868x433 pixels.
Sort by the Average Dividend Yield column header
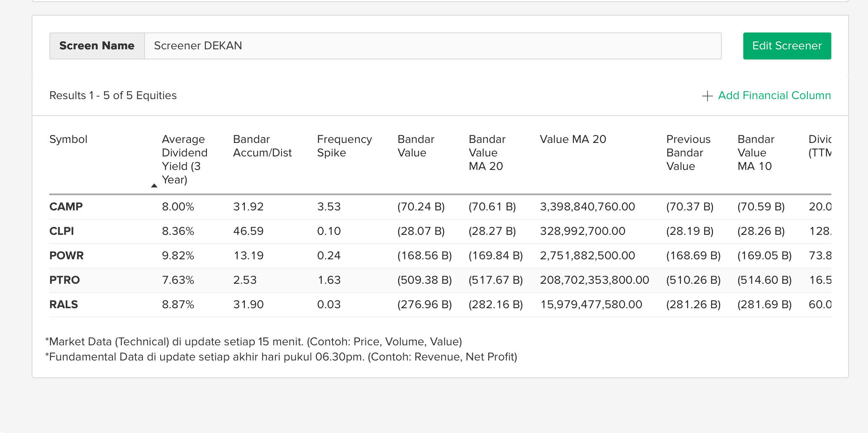click(x=184, y=159)
